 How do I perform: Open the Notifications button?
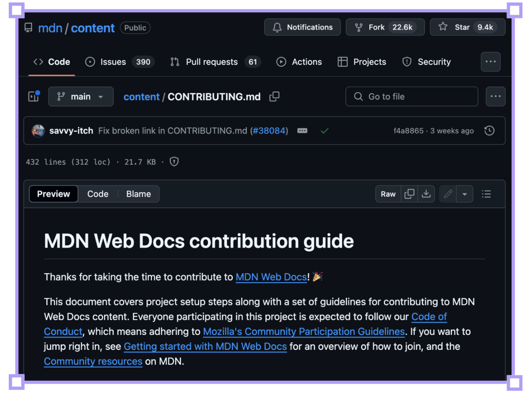(302, 27)
